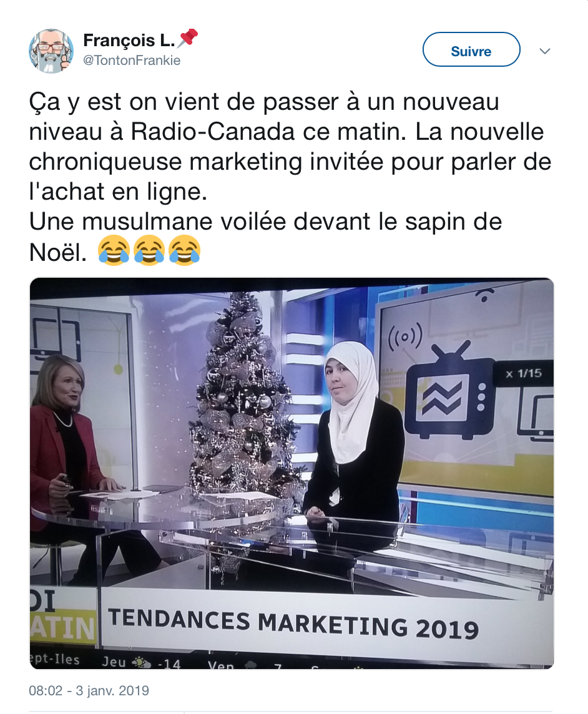The width and height of the screenshot is (588, 714).
Task: Click François L. profile avatar
Action: (x=51, y=51)
